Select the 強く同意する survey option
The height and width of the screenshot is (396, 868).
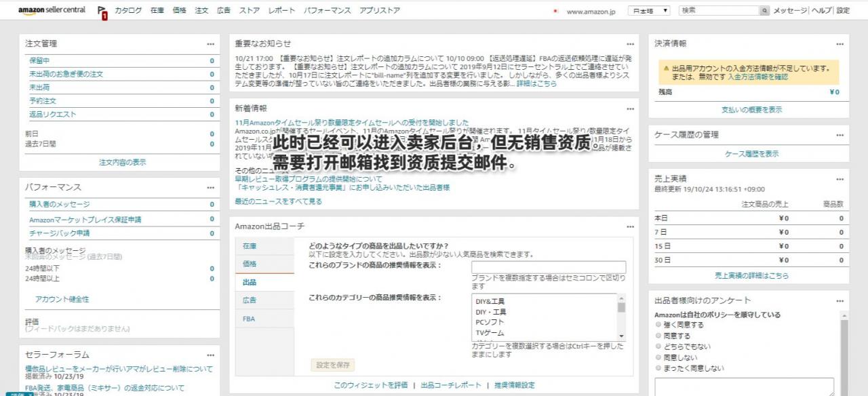coord(658,325)
